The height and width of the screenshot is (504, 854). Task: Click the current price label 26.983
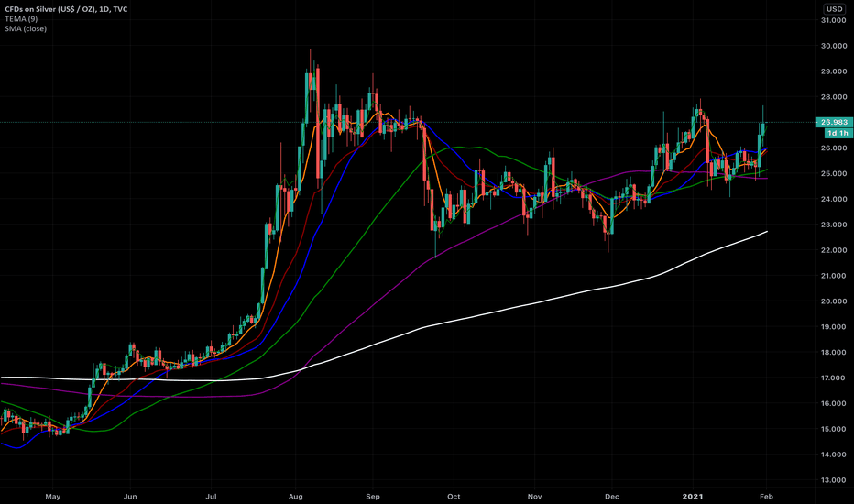click(834, 122)
